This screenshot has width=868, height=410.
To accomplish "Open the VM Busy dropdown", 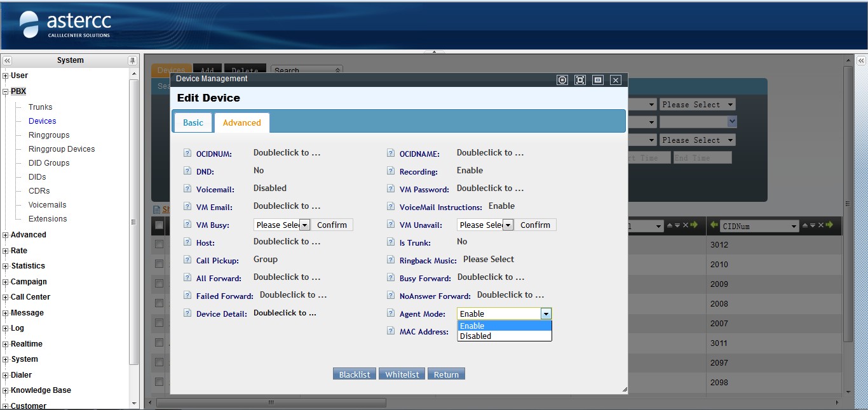I will (304, 225).
